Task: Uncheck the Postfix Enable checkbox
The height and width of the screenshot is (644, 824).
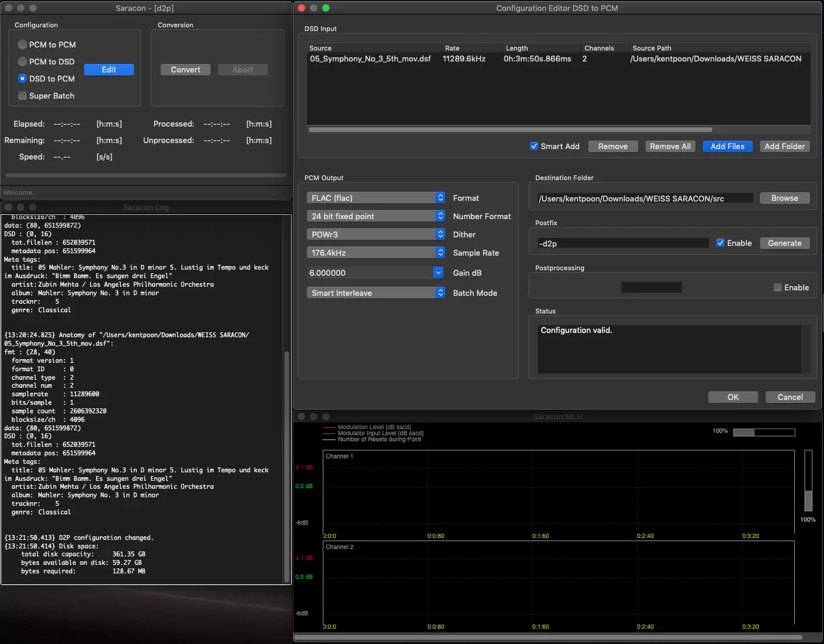Action: [720, 243]
